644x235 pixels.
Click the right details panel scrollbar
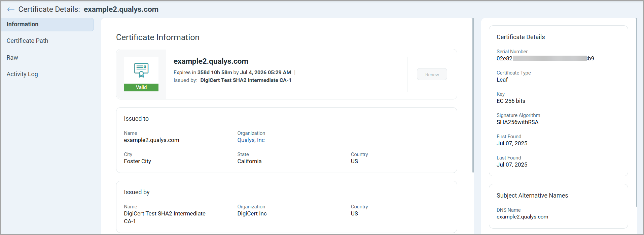pyautogui.click(x=636, y=112)
